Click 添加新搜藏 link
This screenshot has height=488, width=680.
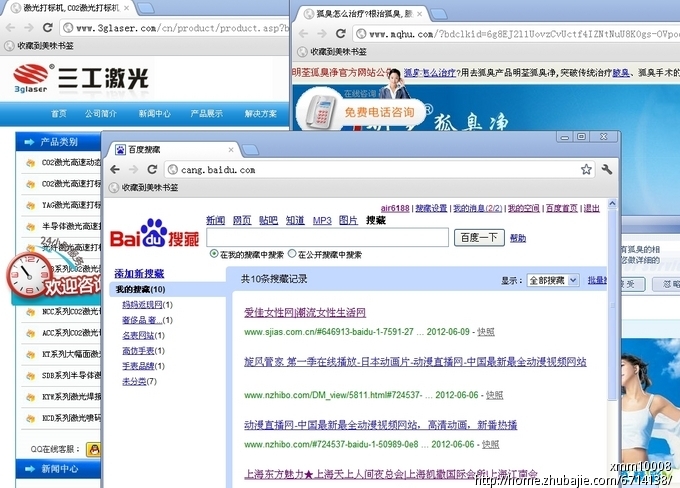[x=139, y=274]
